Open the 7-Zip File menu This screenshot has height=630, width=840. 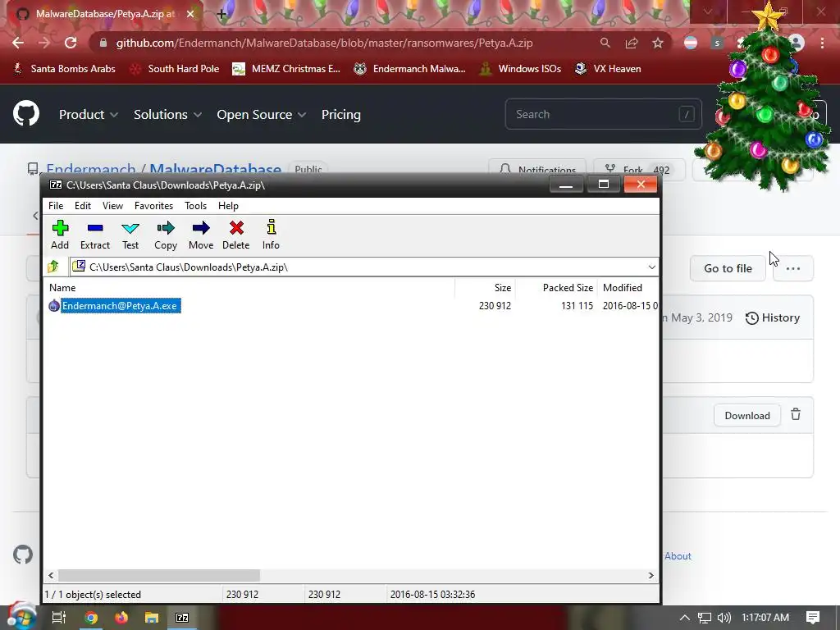pos(56,206)
